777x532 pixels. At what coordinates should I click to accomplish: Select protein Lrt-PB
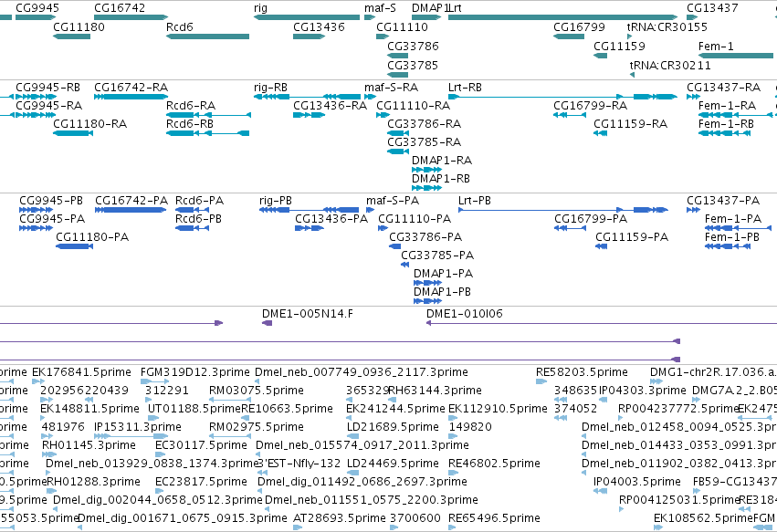coord(475,201)
